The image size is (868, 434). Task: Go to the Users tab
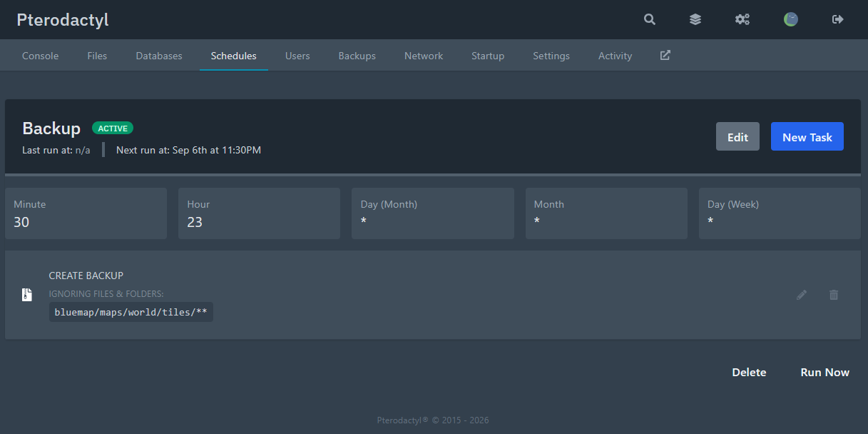297,56
